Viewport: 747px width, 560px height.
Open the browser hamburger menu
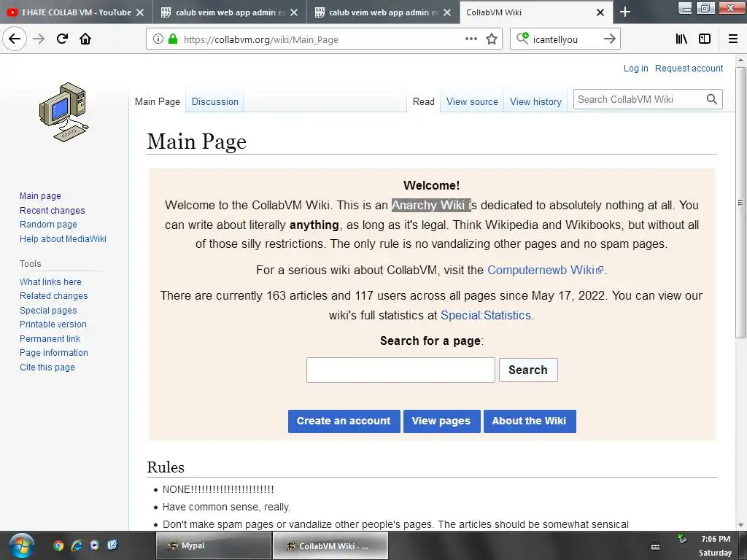click(x=732, y=39)
